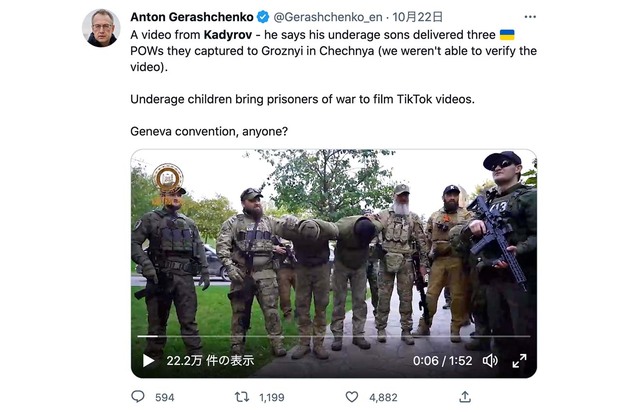Click the 22.2万 view count label
Screen dimensions: 620x413
(x=210, y=360)
